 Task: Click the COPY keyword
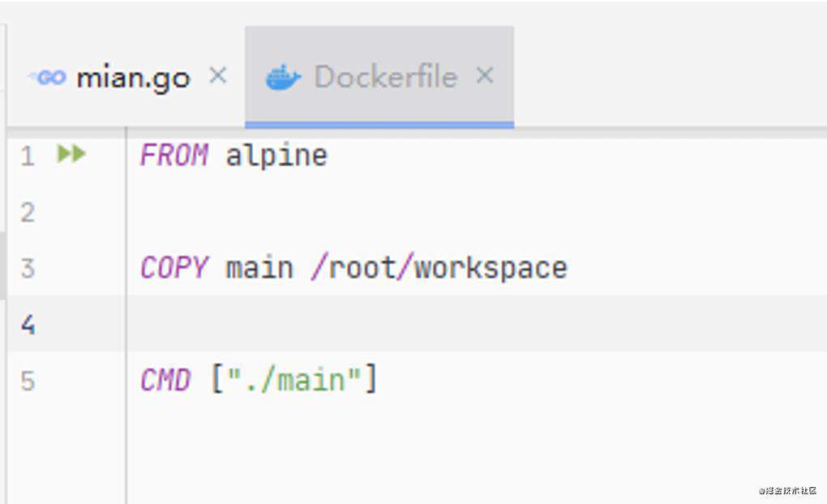pos(174,268)
